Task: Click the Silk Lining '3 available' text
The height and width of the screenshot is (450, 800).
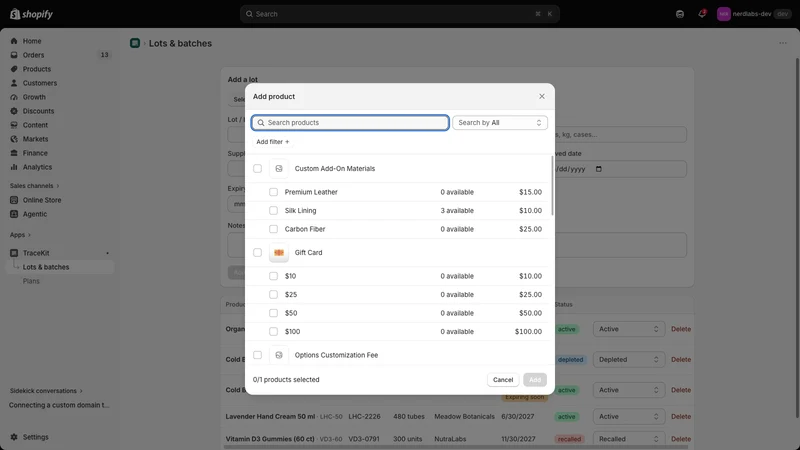Action: click(457, 210)
